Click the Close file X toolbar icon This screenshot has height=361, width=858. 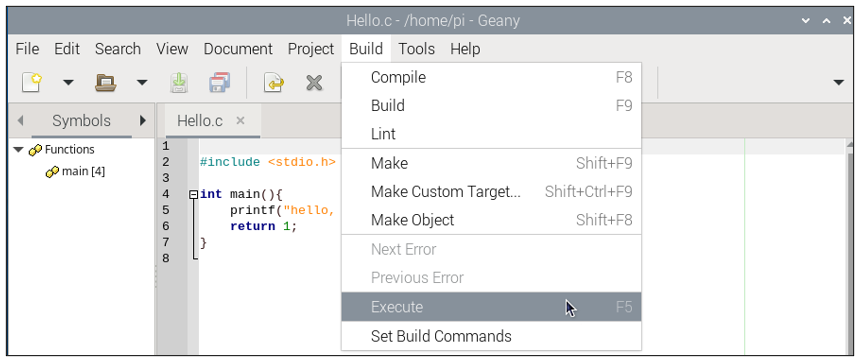coord(314,83)
